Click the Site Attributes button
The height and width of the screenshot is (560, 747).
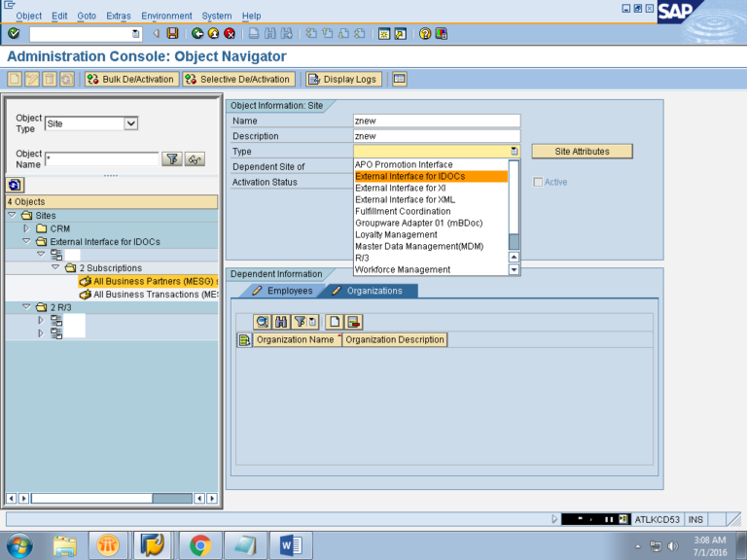pyautogui.click(x=582, y=152)
